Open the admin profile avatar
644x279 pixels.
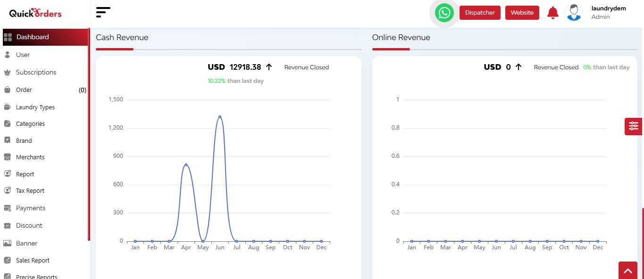(574, 13)
